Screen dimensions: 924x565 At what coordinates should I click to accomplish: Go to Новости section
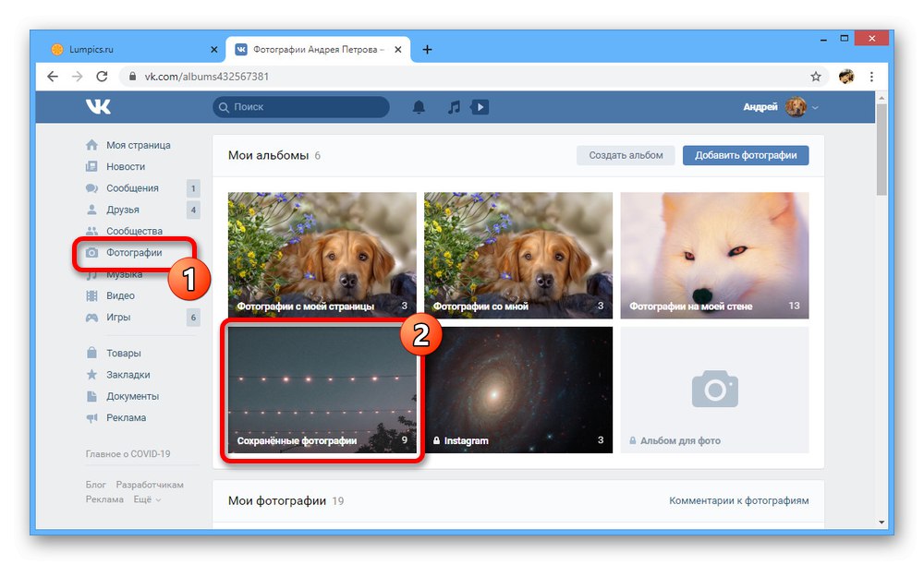pos(126,166)
